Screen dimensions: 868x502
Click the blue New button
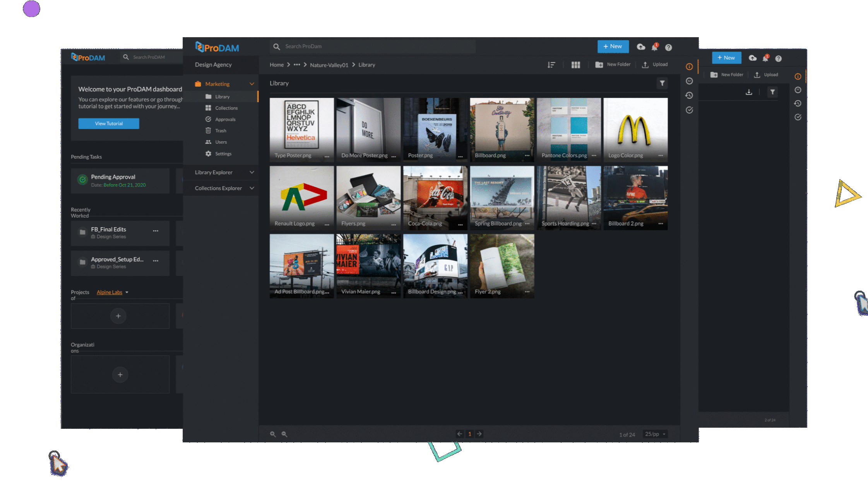[613, 46]
